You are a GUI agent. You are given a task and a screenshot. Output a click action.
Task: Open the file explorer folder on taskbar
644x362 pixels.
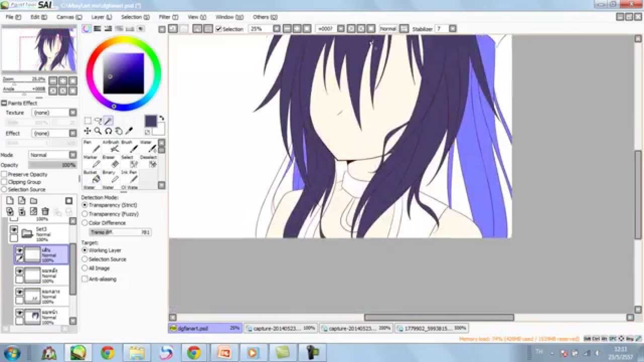tap(136, 352)
